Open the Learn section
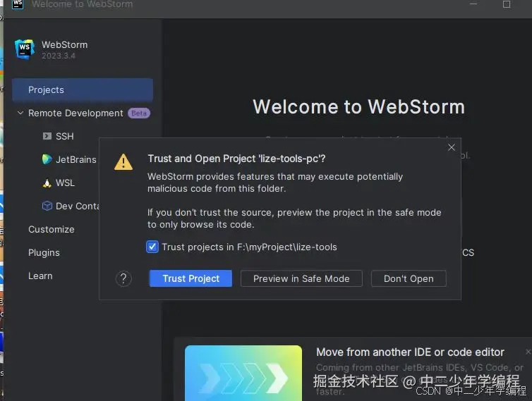 (x=40, y=276)
